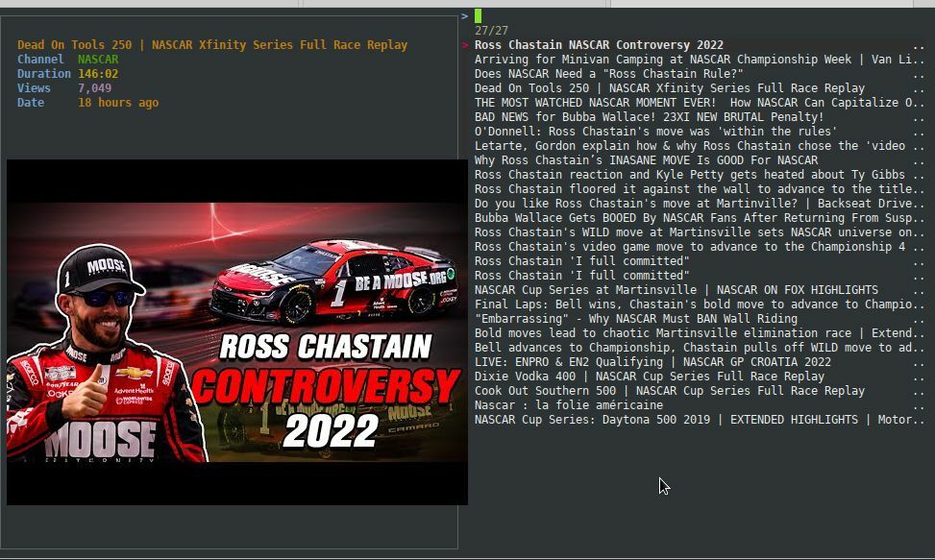
Task: Click the Channel value 'NASCAR'
Action: coord(98,60)
